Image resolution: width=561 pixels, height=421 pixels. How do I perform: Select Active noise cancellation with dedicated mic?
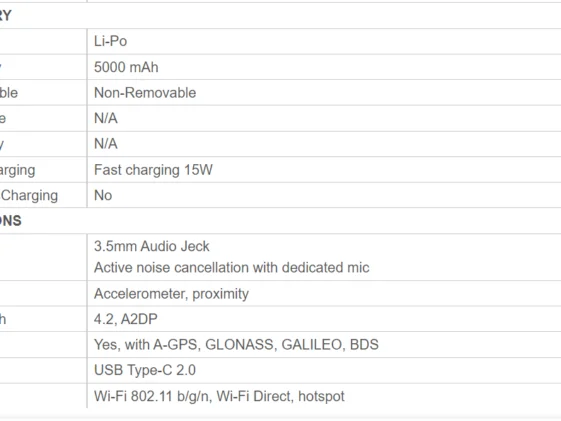point(231,268)
